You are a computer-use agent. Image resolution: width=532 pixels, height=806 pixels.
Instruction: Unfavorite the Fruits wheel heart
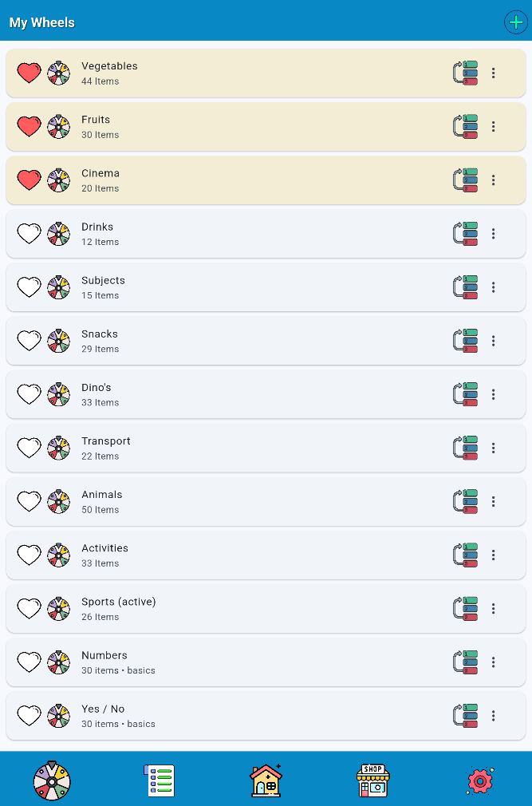29,126
